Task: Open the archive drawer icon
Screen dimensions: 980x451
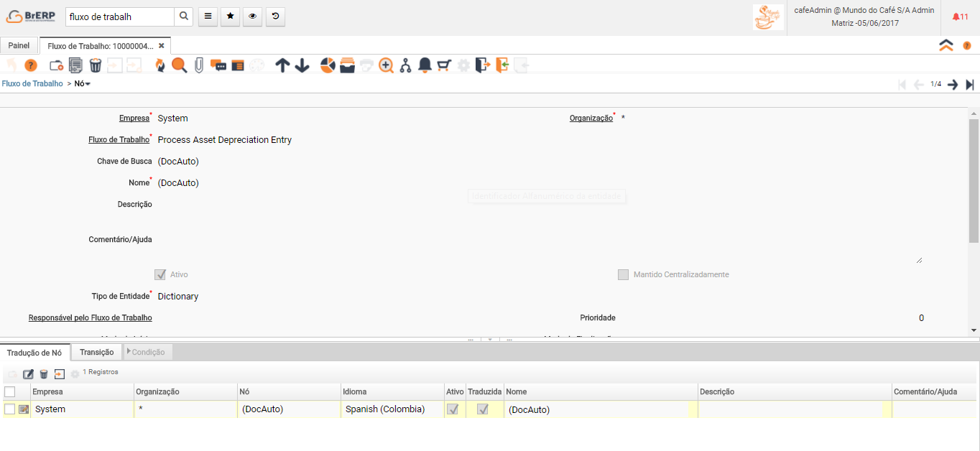Action: 347,65
